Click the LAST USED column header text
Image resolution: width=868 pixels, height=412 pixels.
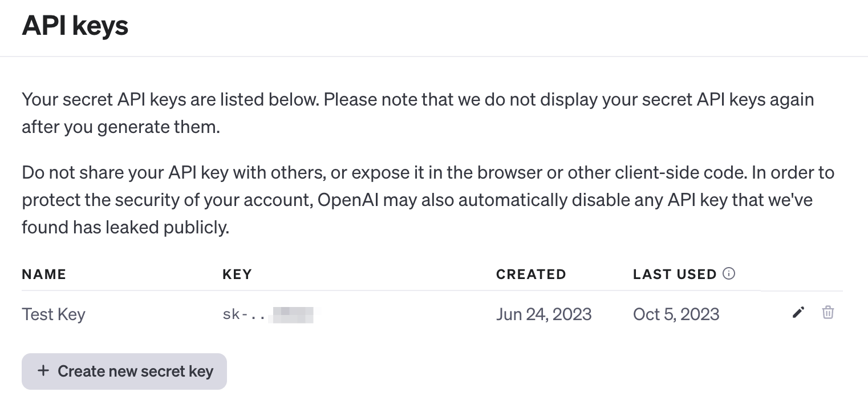[x=674, y=274]
